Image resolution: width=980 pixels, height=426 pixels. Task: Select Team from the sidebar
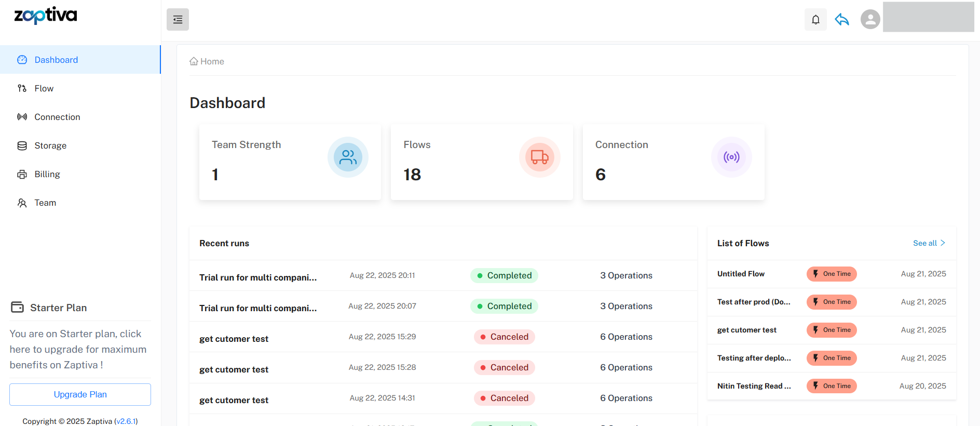(x=45, y=203)
